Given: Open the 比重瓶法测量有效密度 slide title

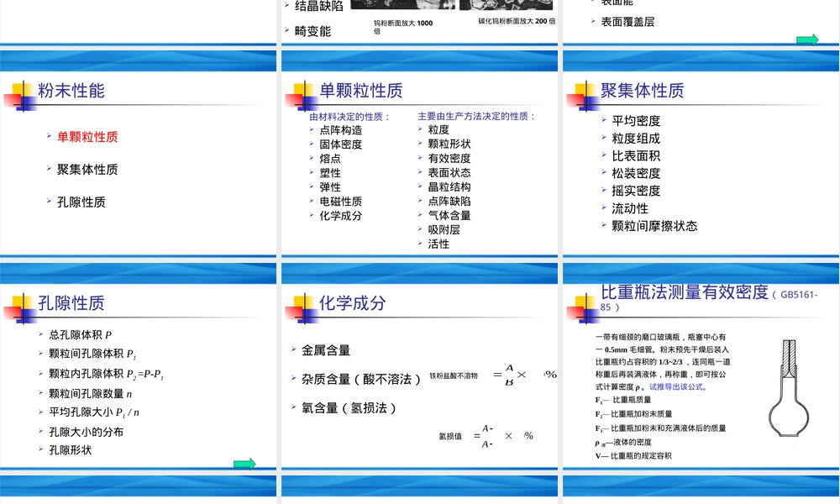Looking at the screenshot, I should pos(708,298).
